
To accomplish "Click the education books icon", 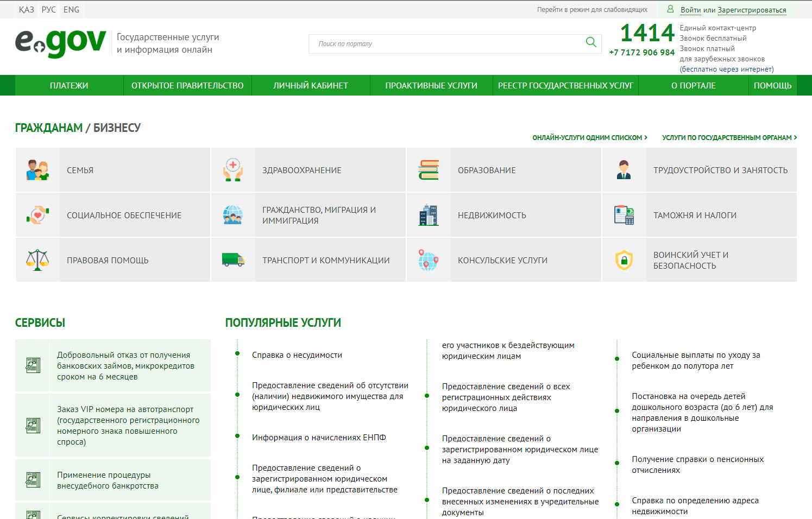I will pyautogui.click(x=429, y=170).
